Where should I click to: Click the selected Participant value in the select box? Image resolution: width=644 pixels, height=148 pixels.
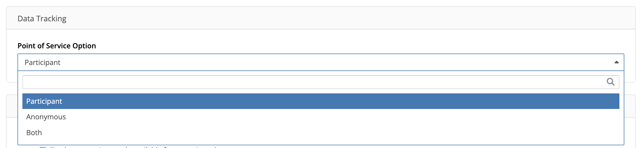coord(42,63)
